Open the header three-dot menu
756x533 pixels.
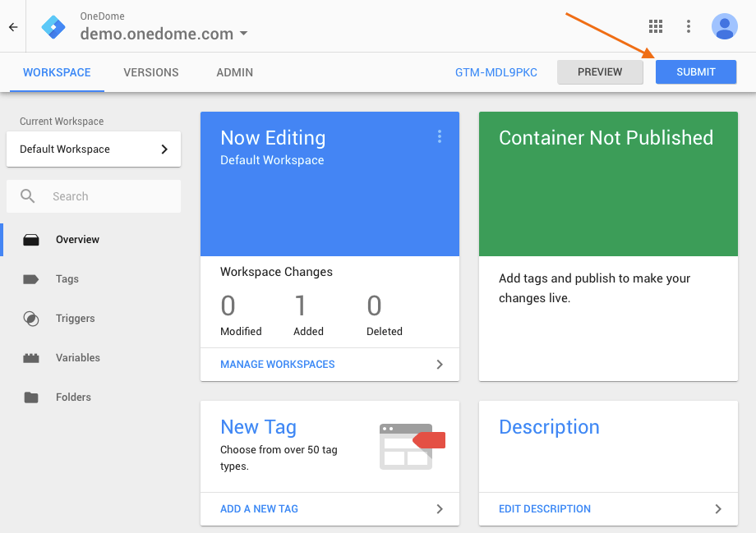pos(689,26)
